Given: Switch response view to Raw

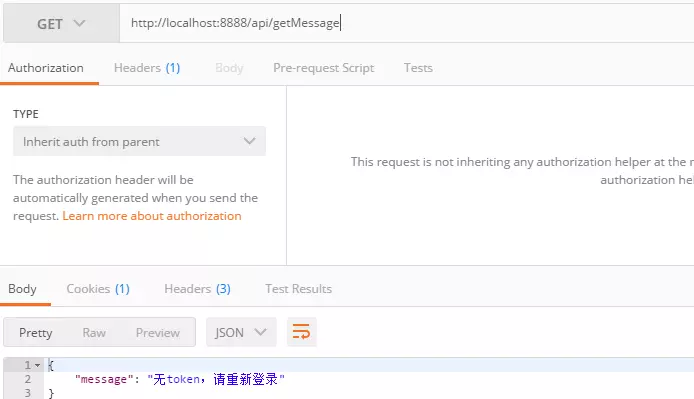Looking at the screenshot, I should pos(94,333).
